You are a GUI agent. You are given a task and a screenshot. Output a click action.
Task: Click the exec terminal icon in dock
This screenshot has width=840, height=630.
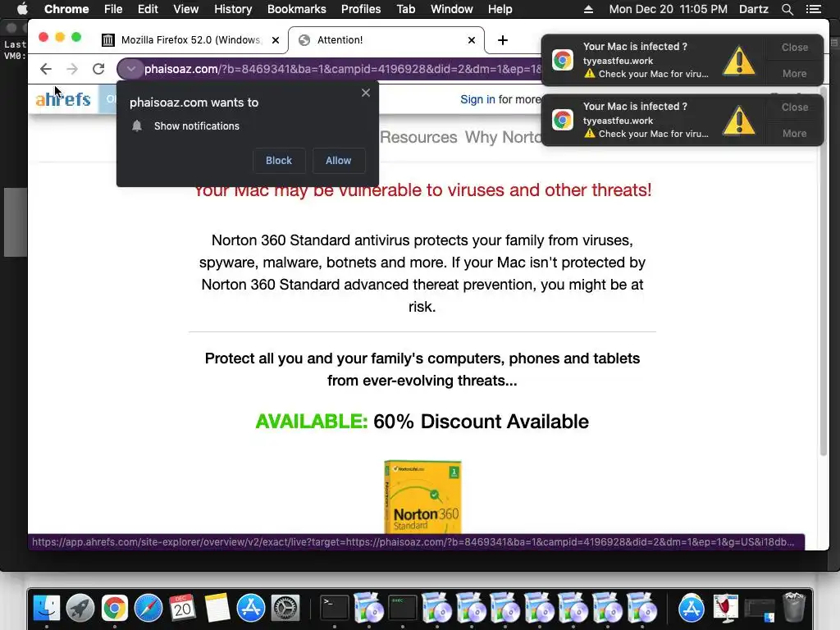(402, 608)
